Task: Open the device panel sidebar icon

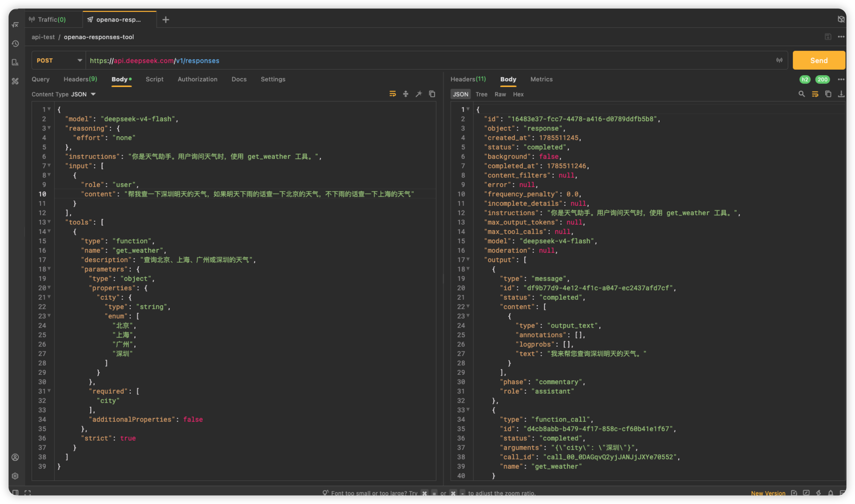Action: coord(15,62)
